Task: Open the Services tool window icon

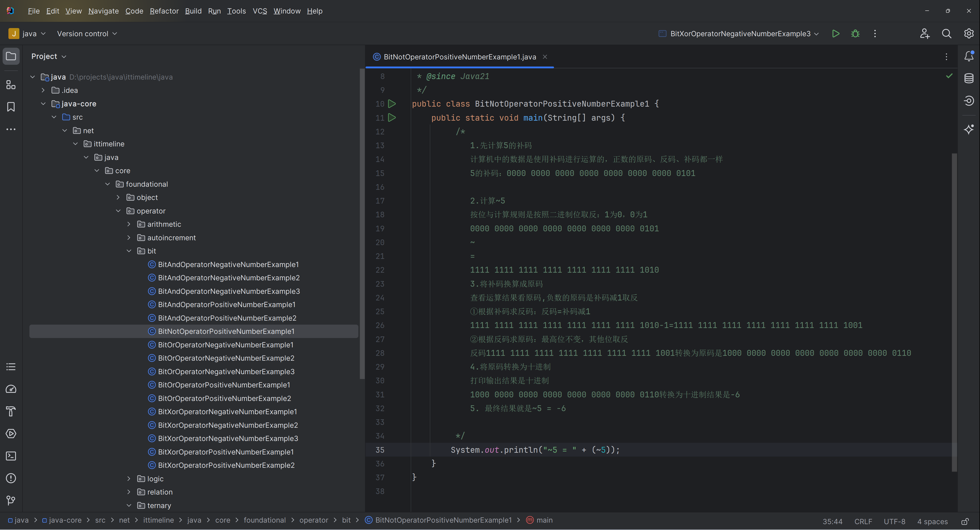Action: point(11,434)
